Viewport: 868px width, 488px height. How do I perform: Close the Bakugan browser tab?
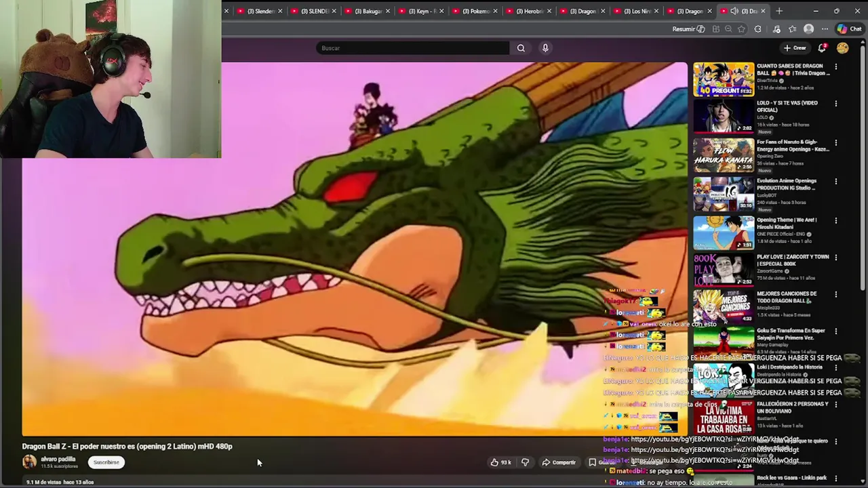pos(387,11)
